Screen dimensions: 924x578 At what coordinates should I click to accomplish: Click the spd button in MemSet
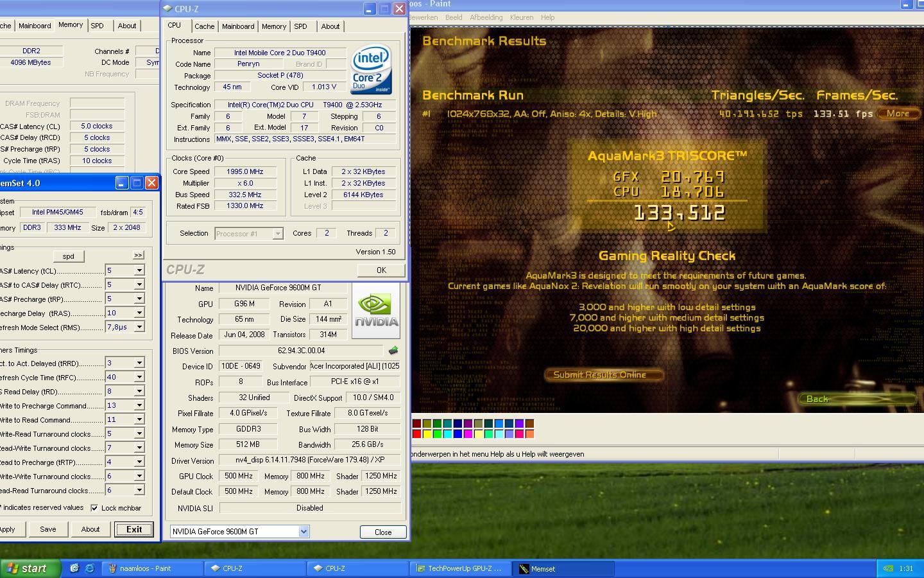coord(68,256)
